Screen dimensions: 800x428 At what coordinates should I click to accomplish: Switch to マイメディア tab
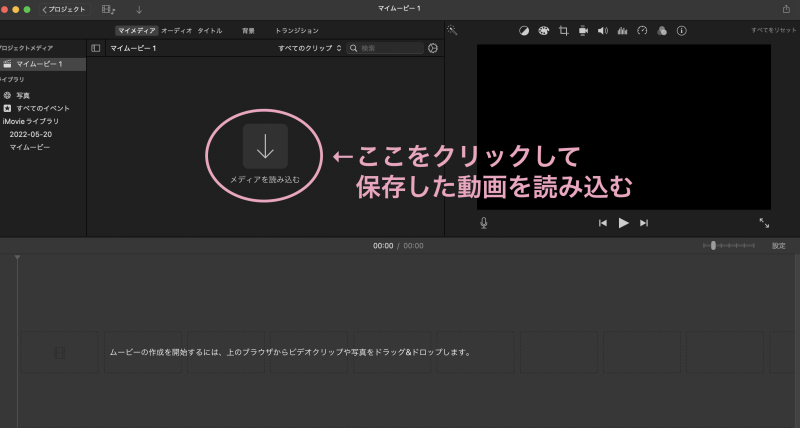point(136,31)
